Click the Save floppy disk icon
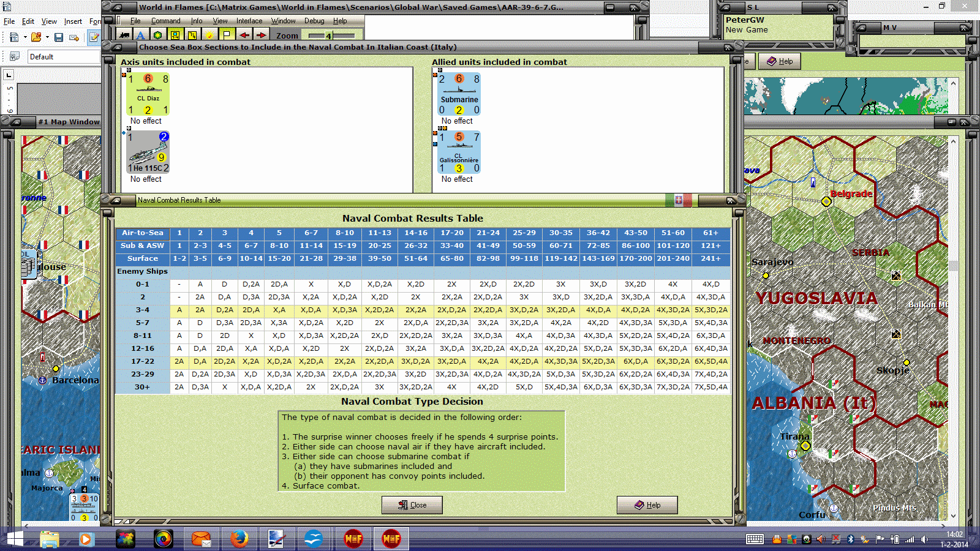Screen dimensions: 980x551 coord(59,37)
